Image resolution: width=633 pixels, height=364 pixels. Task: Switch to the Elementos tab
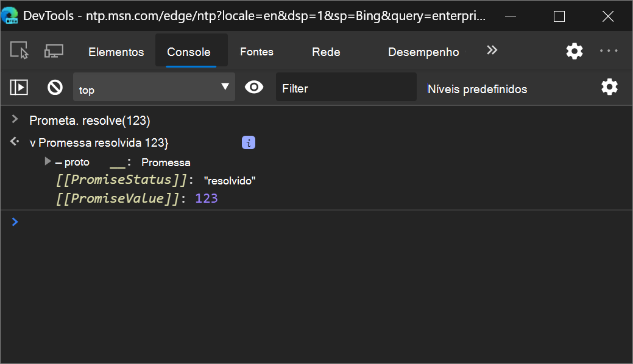[116, 52]
